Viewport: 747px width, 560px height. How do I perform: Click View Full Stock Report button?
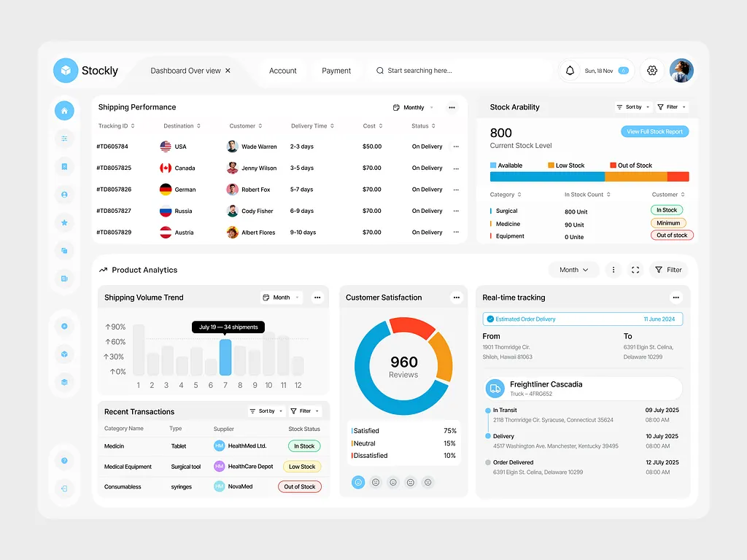pos(654,132)
